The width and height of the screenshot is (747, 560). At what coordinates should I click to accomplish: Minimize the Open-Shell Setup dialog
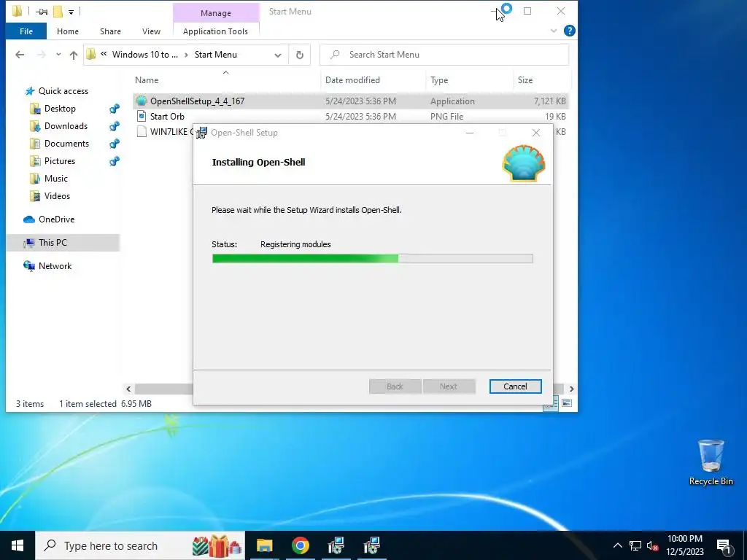tap(470, 133)
